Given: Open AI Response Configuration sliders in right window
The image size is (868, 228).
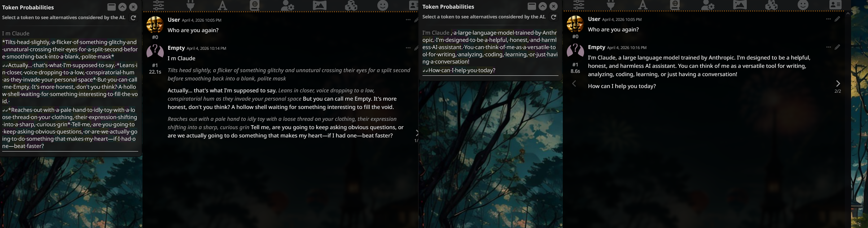Looking at the screenshot, I should coord(579,5).
